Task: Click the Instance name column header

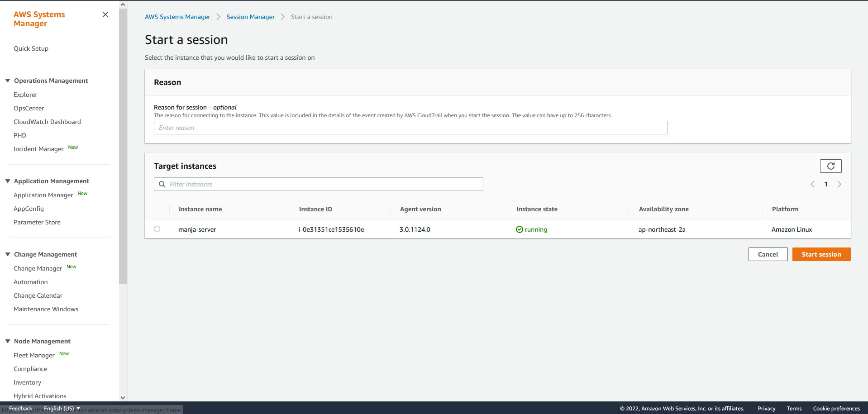Action: point(200,209)
